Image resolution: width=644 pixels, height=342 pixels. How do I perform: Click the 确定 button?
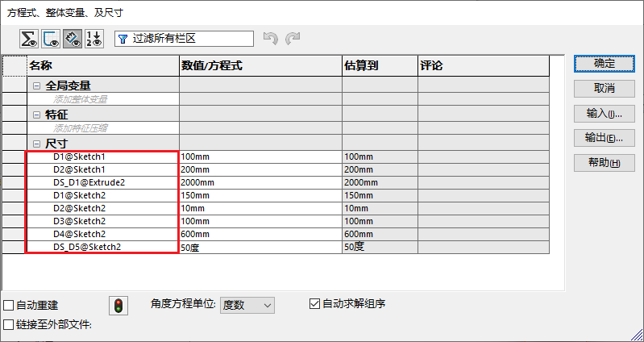coord(605,65)
